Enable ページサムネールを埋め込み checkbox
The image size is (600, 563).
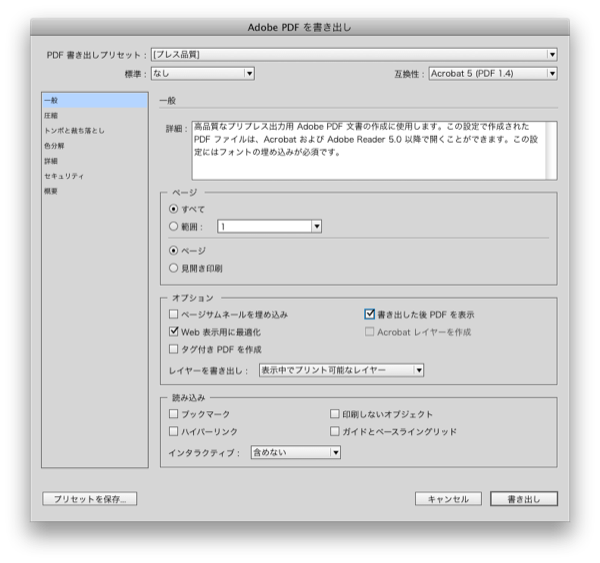point(174,314)
